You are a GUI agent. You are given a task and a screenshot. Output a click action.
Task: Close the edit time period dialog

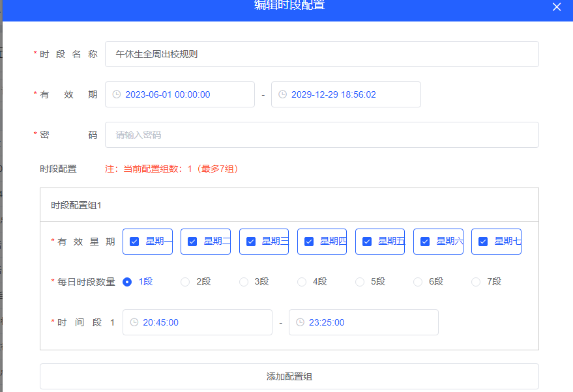[556, 7]
